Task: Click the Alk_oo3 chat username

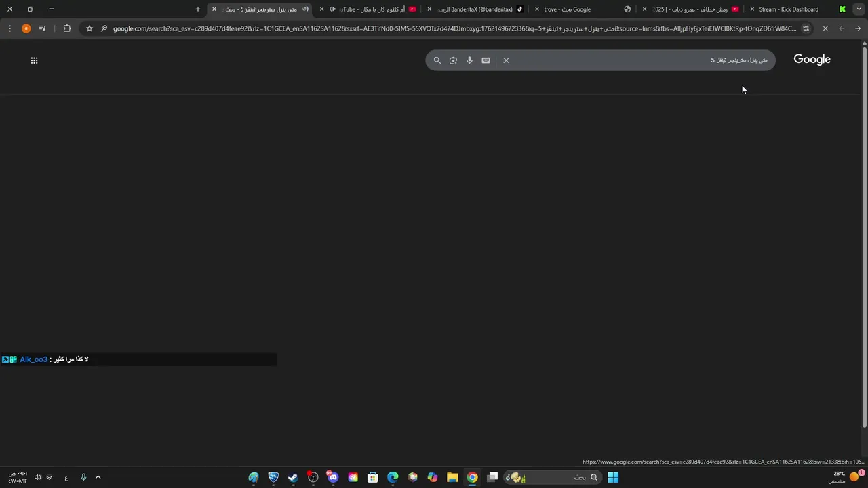Action: pyautogui.click(x=34, y=359)
